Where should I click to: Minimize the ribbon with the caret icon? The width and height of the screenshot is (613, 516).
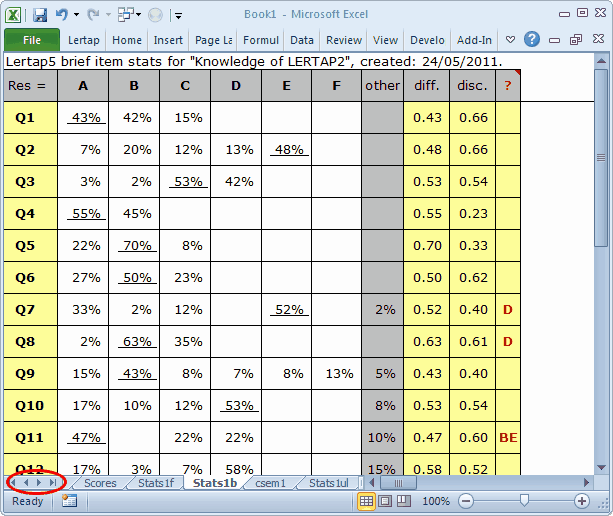click(x=511, y=40)
